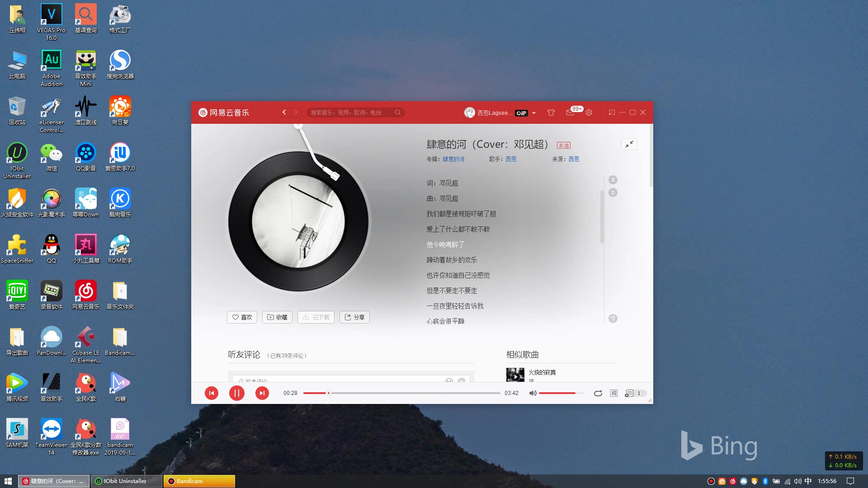
Task: Mute the speaker volume icon
Action: point(533,393)
